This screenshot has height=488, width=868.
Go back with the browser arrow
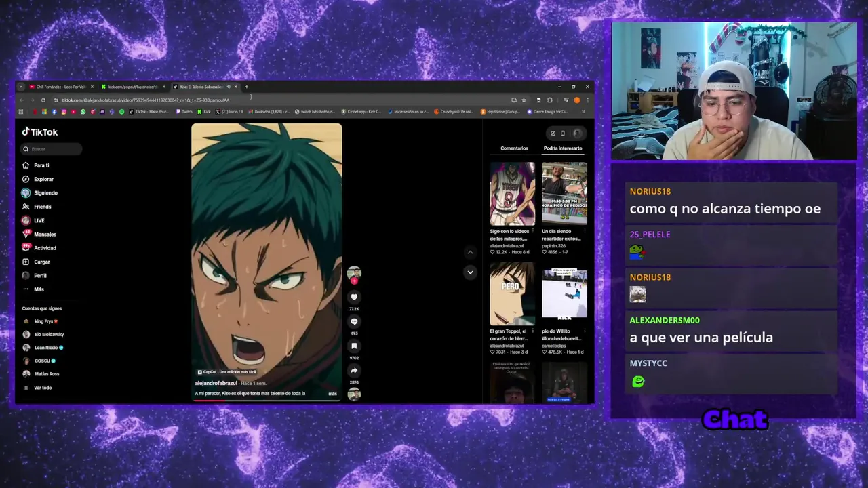[21, 100]
